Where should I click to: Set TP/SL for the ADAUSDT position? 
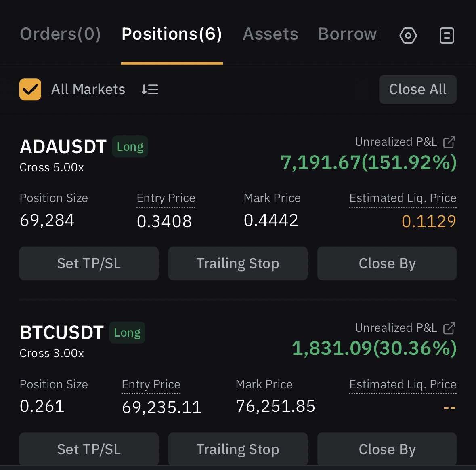tap(89, 263)
